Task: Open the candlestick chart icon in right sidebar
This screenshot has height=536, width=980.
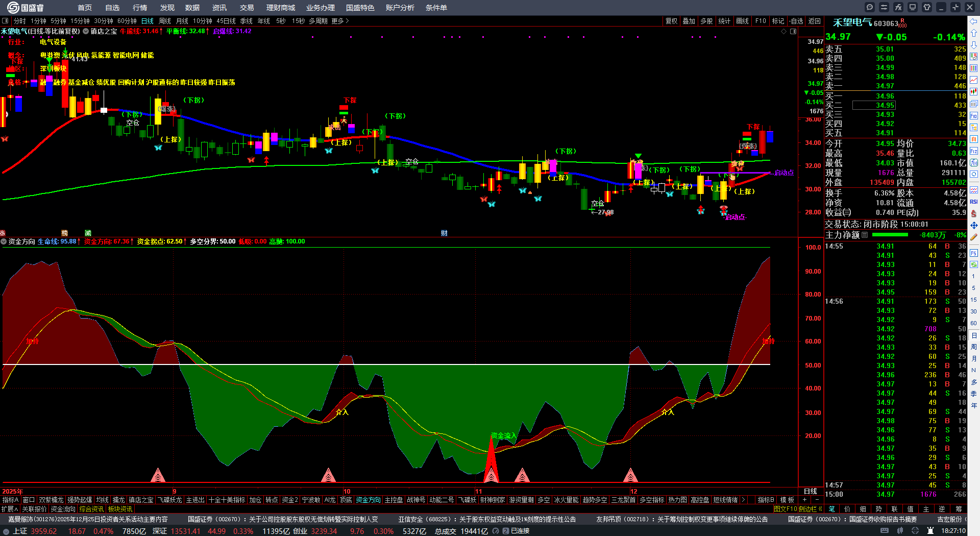Action: [974, 91]
